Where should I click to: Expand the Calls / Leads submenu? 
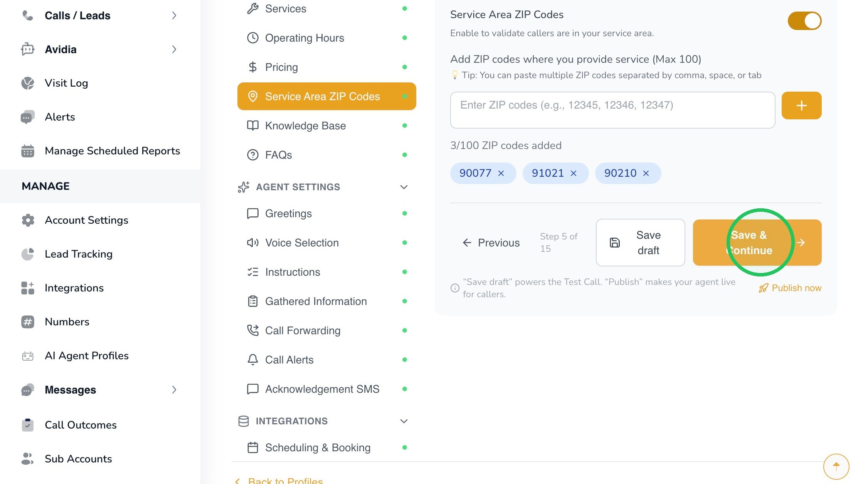tap(174, 15)
